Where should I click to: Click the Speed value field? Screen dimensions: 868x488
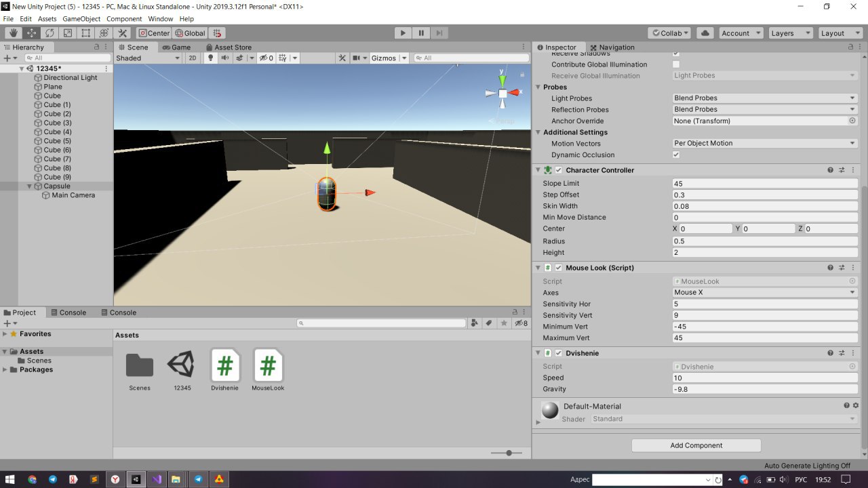(765, 378)
